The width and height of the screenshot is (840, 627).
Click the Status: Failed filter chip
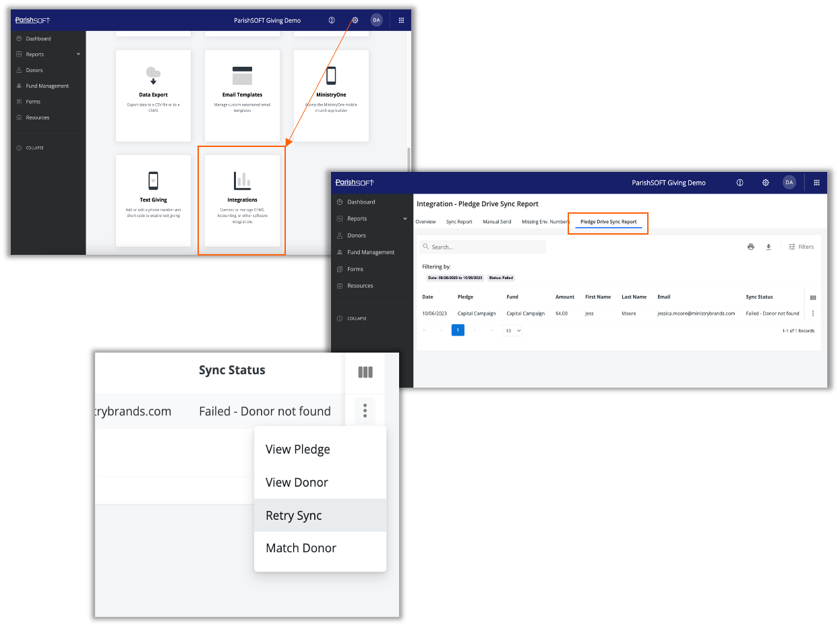500,278
